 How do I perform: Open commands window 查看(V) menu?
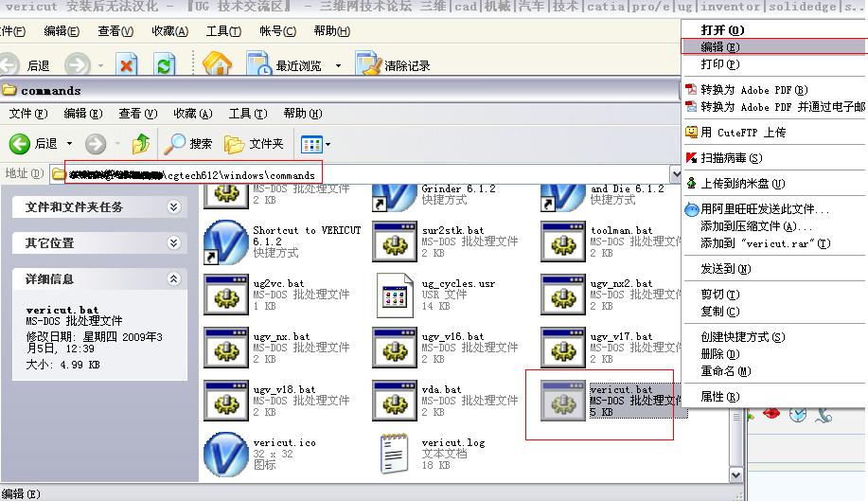[138, 114]
